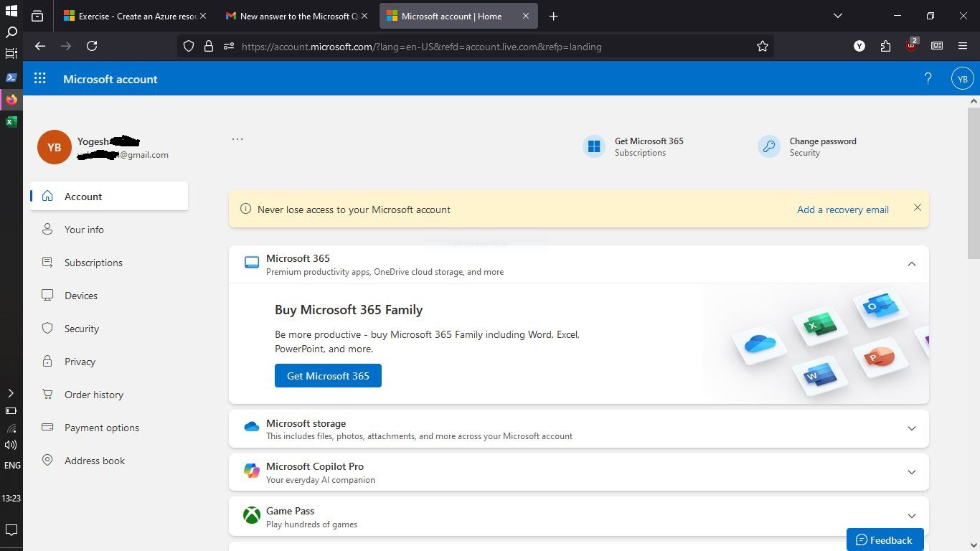The height and width of the screenshot is (551, 980).
Task: Open the Firefox taskbar icon
Action: coord(11,100)
